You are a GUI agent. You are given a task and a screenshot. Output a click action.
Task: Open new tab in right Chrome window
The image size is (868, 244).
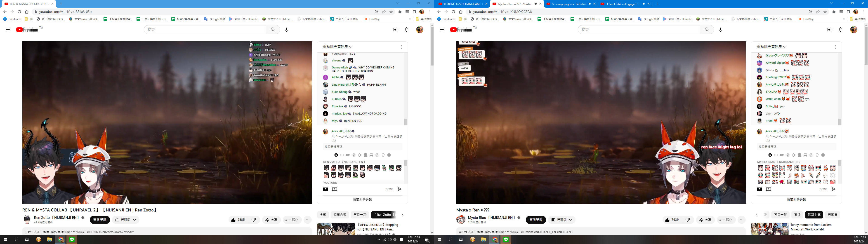pyautogui.click(x=657, y=4)
